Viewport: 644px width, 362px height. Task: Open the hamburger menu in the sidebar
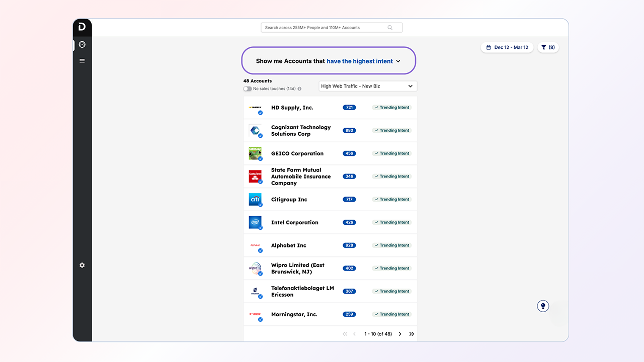(x=82, y=61)
